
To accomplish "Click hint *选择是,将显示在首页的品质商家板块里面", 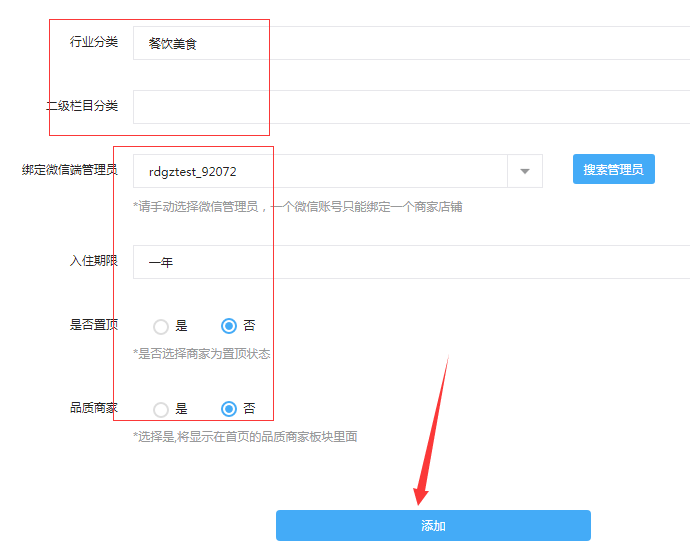I will (x=245, y=437).
